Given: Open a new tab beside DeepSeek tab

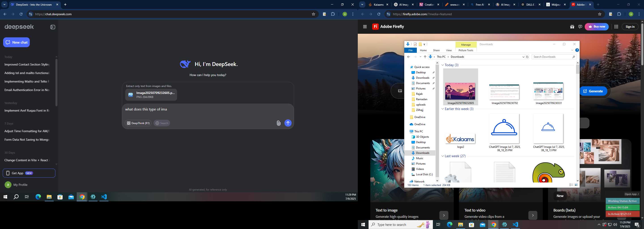Looking at the screenshot, I should pos(66,4).
